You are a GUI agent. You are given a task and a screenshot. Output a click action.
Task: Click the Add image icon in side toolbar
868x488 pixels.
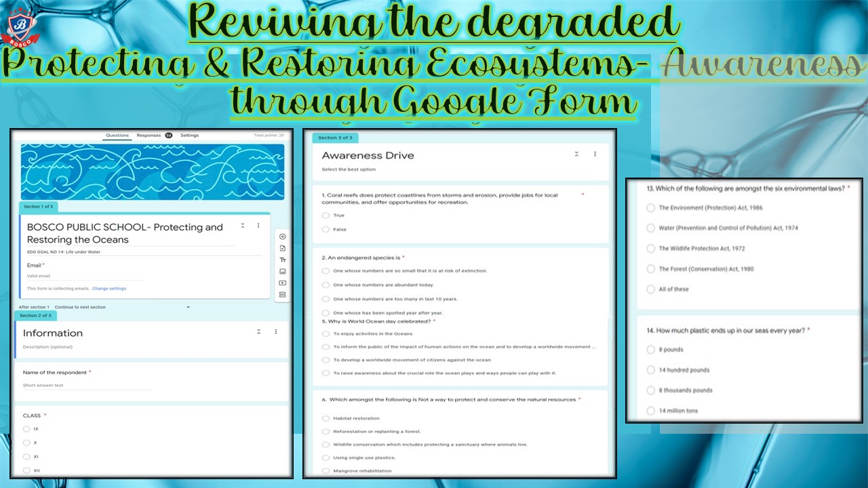pyautogui.click(x=283, y=271)
